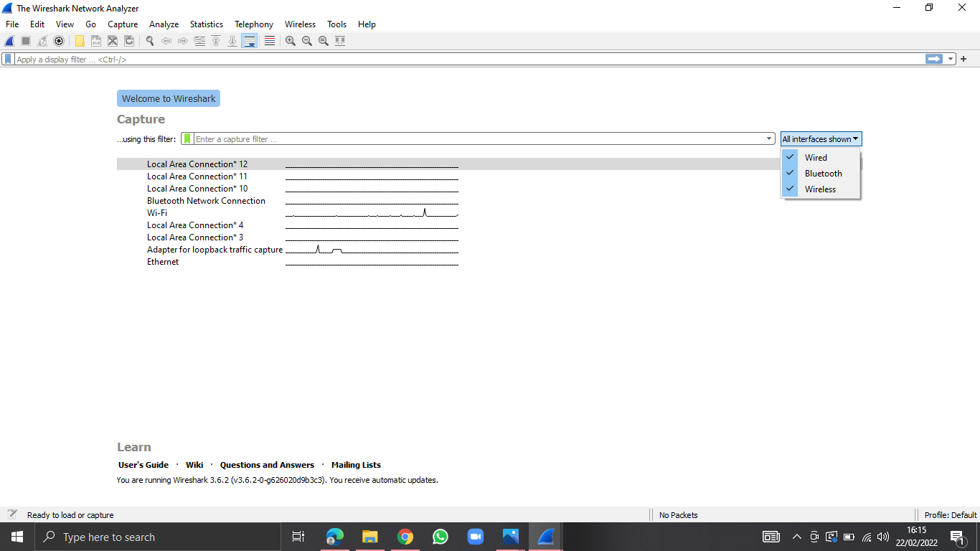The width and height of the screenshot is (980, 551).
Task: Click the reload capture file icon
Action: [129, 41]
